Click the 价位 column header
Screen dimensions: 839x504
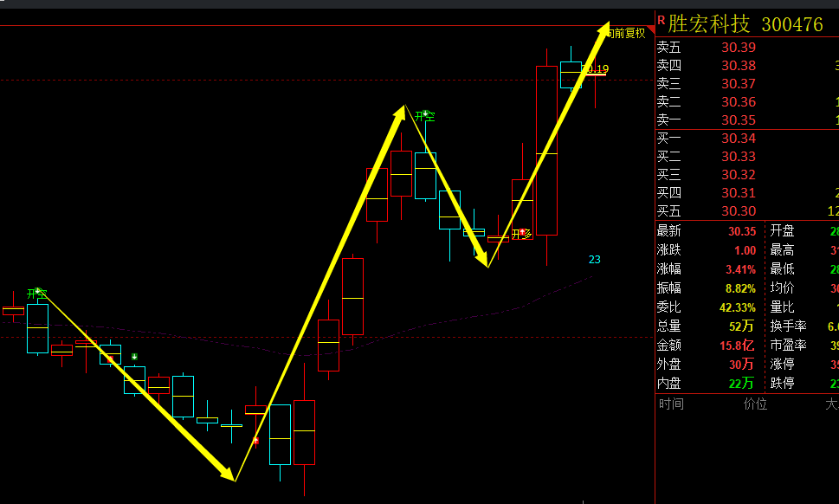755,404
